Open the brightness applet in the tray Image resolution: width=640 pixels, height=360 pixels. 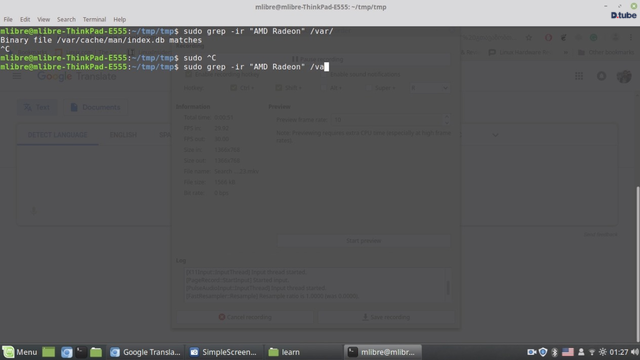[603, 352]
